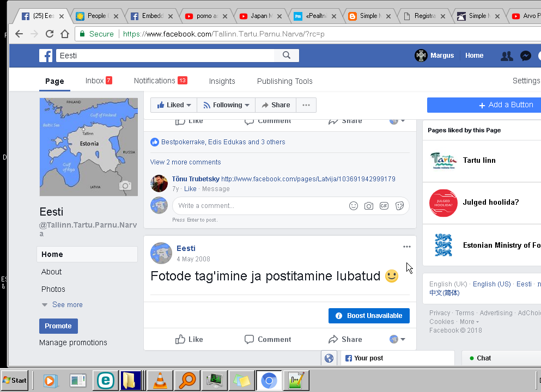Post a sticker in the comment
The width and height of the screenshot is (541, 392).
(x=399, y=206)
